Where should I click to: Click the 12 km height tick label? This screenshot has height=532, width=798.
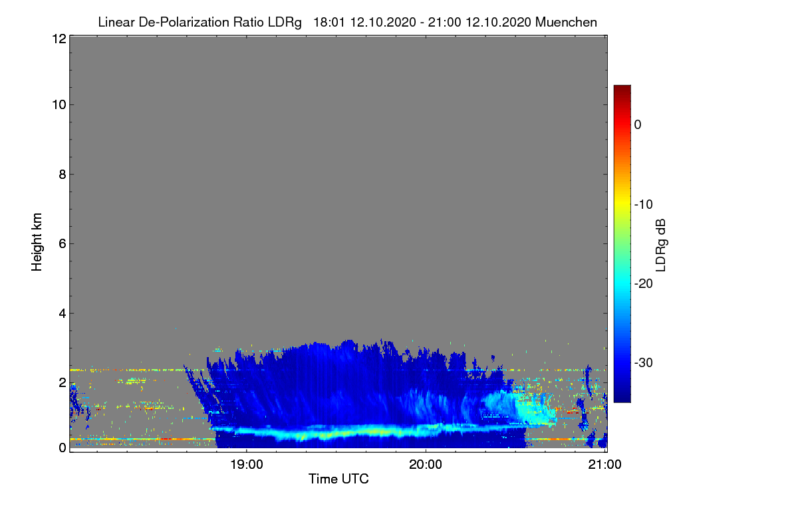click(x=59, y=39)
